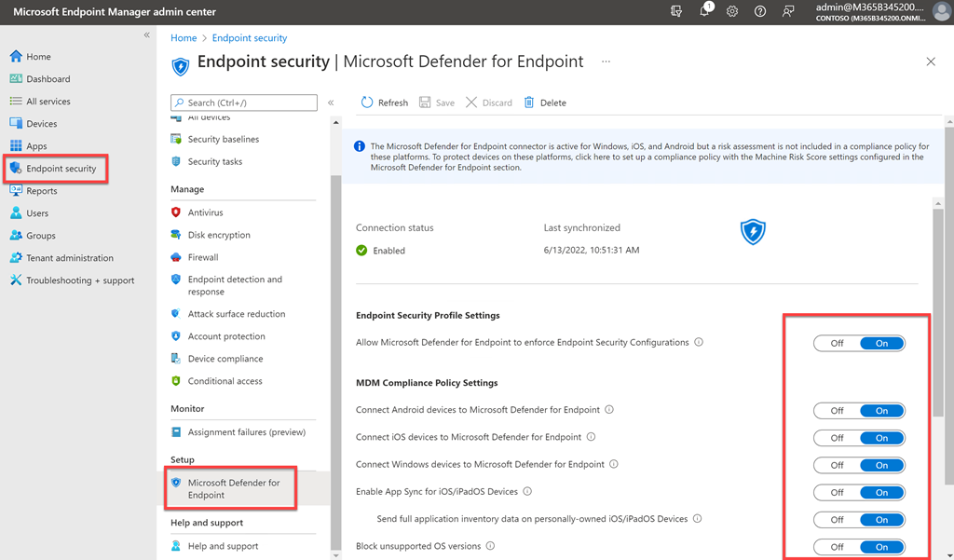Click the Endpoint security breadcrumb link
This screenshot has height=560, width=954.
coord(250,38)
